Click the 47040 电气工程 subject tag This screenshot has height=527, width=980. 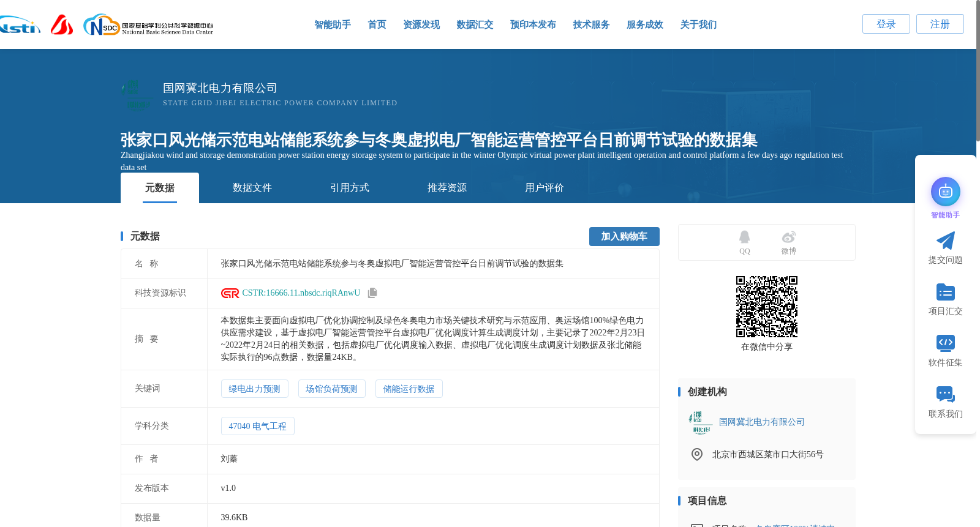tap(257, 426)
